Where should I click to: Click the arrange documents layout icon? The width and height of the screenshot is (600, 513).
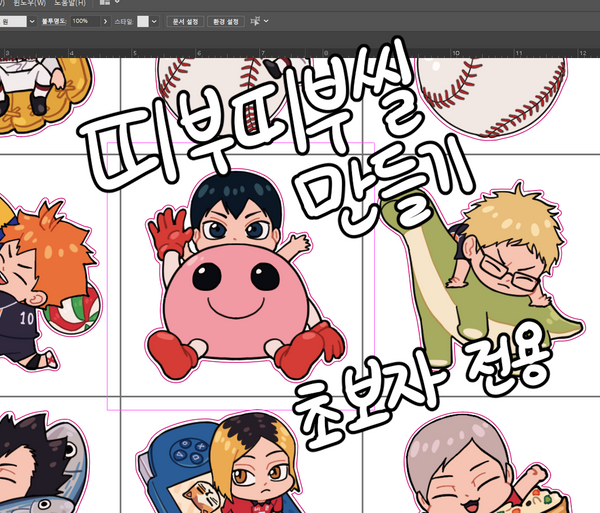[103, 3]
